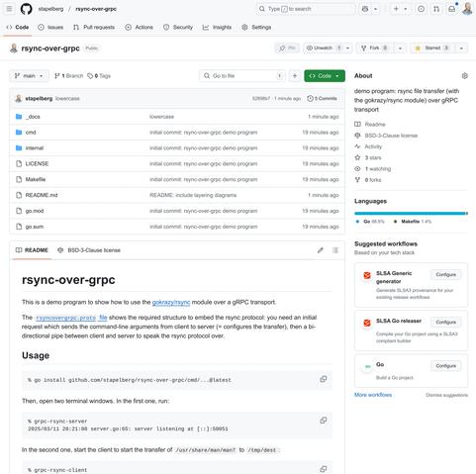
Task: Edit README with the pencil icon
Action: point(321,250)
